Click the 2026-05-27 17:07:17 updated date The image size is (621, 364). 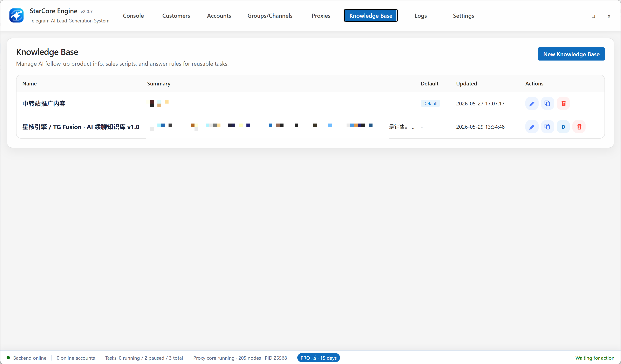pyautogui.click(x=480, y=103)
